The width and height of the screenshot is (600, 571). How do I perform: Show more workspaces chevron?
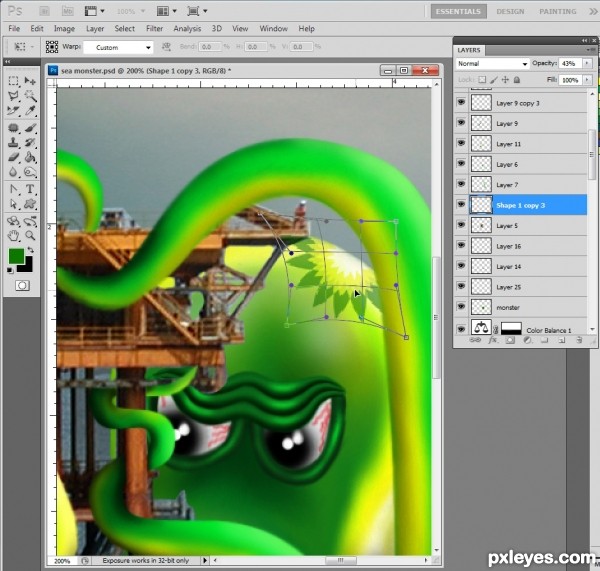pos(593,11)
